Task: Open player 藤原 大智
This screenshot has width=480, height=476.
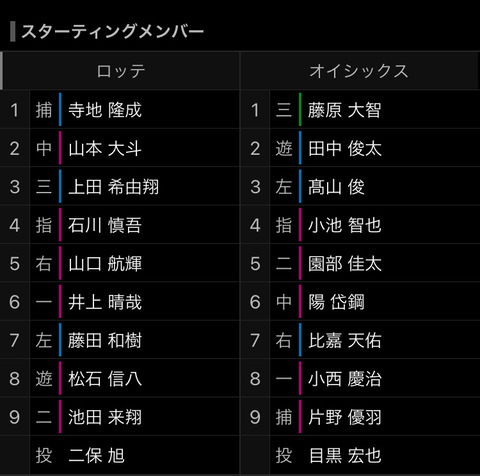Action: [345, 110]
